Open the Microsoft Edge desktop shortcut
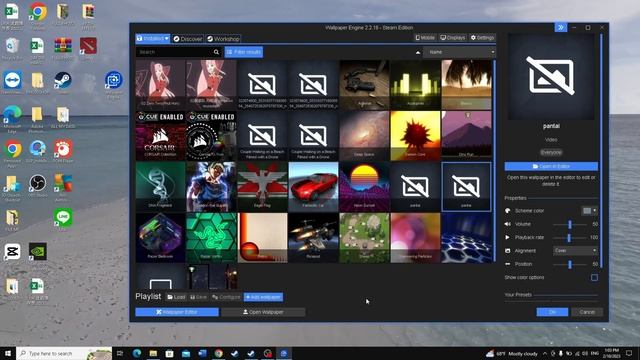This screenshot has height=360, width=640. pyautogui.click(x=12, y=115)
